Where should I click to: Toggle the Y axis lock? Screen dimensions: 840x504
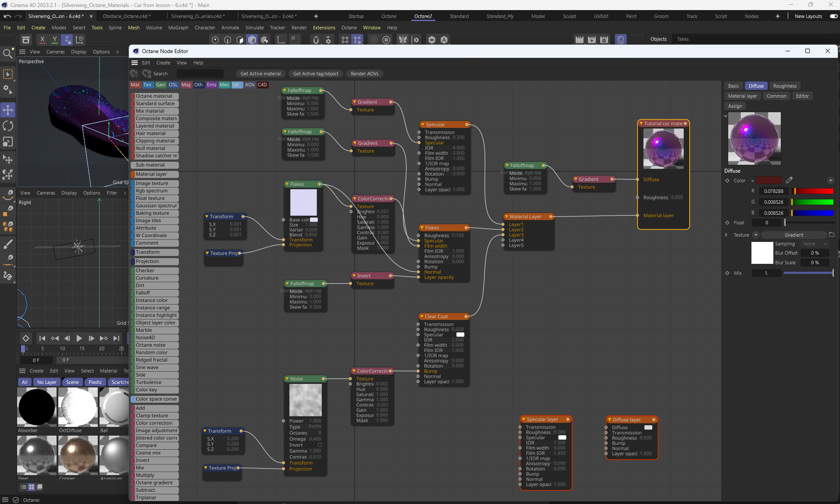click(54, 39)
